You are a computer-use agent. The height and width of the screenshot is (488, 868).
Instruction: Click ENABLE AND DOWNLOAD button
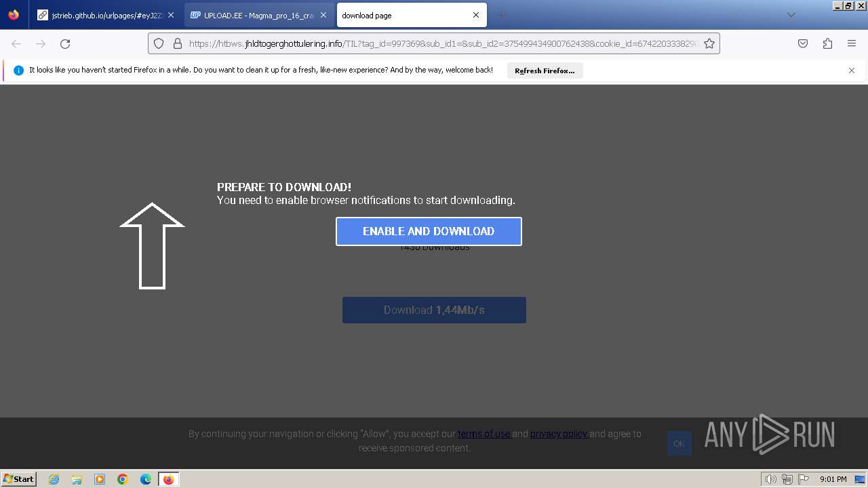pyautogui.click(x=429, y=231)
